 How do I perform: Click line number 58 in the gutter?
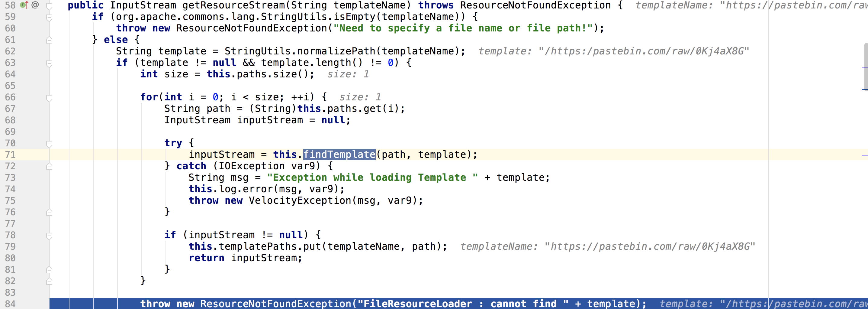click(11, 5)
